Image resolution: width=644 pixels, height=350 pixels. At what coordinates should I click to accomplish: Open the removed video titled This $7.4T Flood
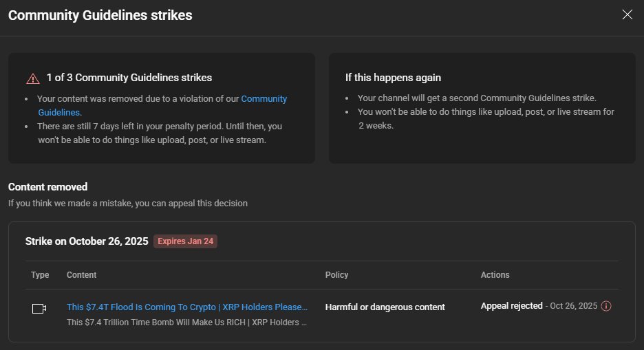click(x=187, y=307)
